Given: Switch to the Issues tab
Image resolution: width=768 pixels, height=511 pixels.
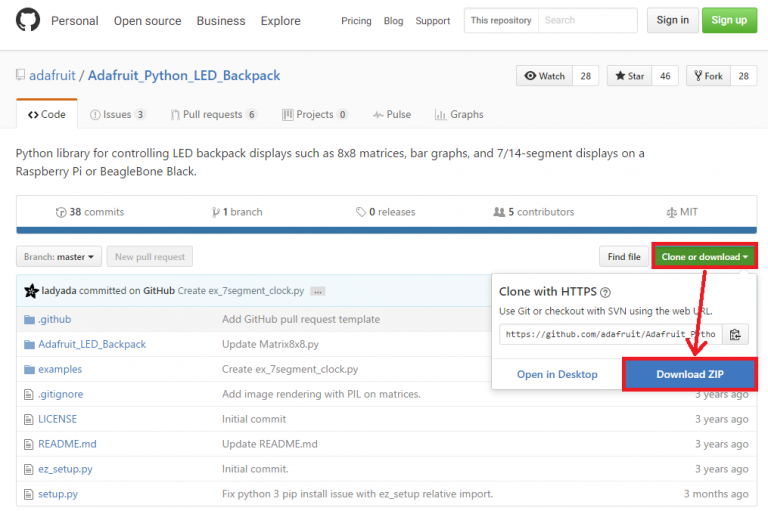Looking at the screenshot, I should tap(117, 115).
